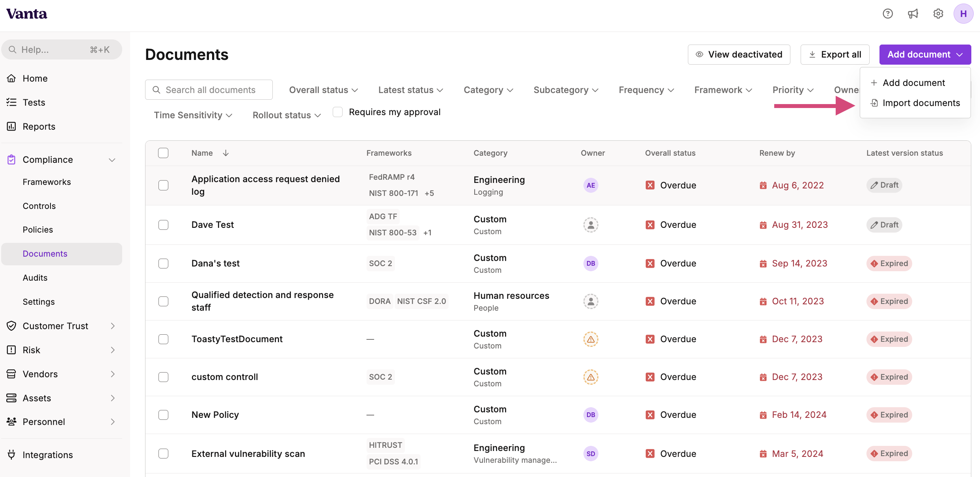
Task: Click the Home icon in sidebar
Action: click(11, 78)
